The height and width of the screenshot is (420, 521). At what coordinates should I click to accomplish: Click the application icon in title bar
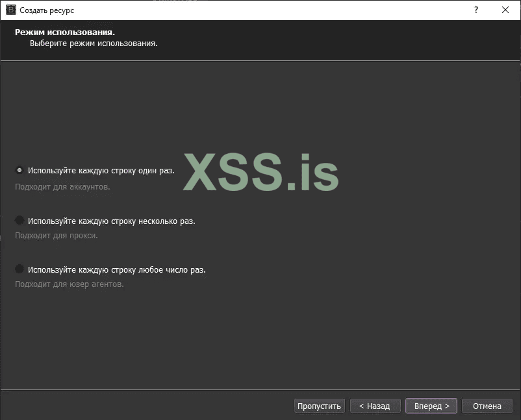coord(11,10)
